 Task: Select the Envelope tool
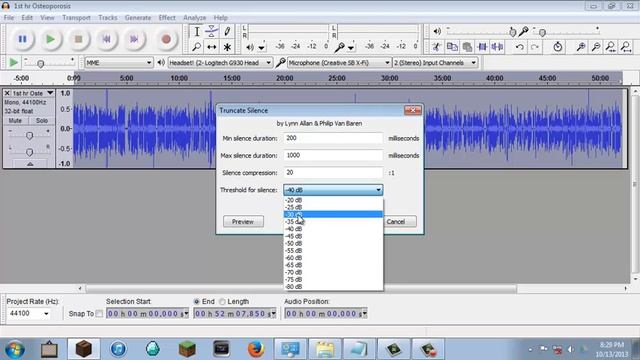coord(211,31)
